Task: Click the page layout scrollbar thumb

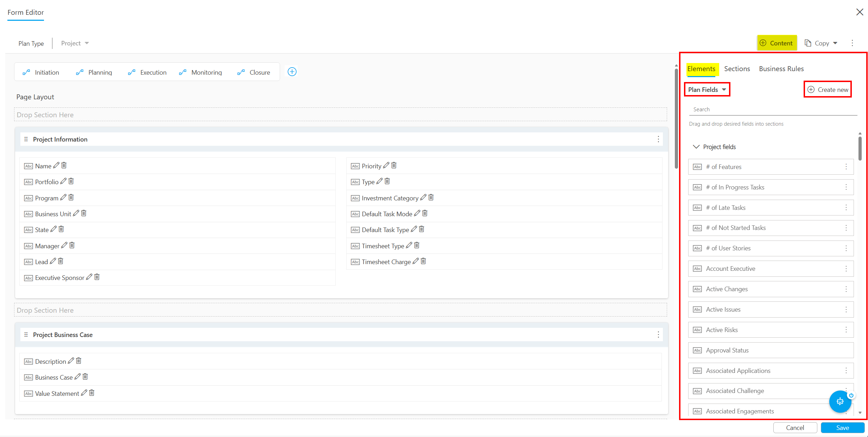Action: pyautogui.click(x=676, y=119)
